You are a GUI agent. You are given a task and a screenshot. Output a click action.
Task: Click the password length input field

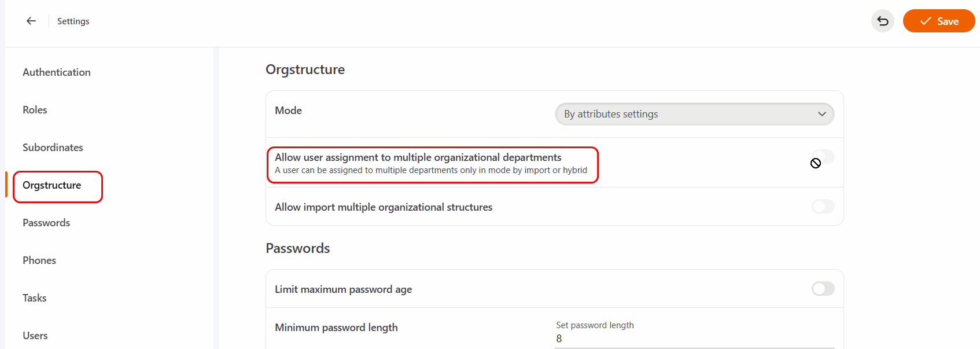[694, 339]
